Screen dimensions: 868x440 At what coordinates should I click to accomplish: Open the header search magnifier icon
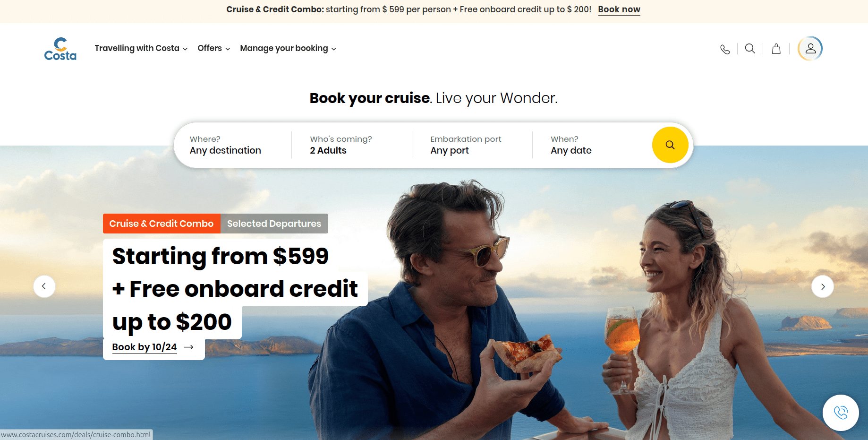[750, 49]
